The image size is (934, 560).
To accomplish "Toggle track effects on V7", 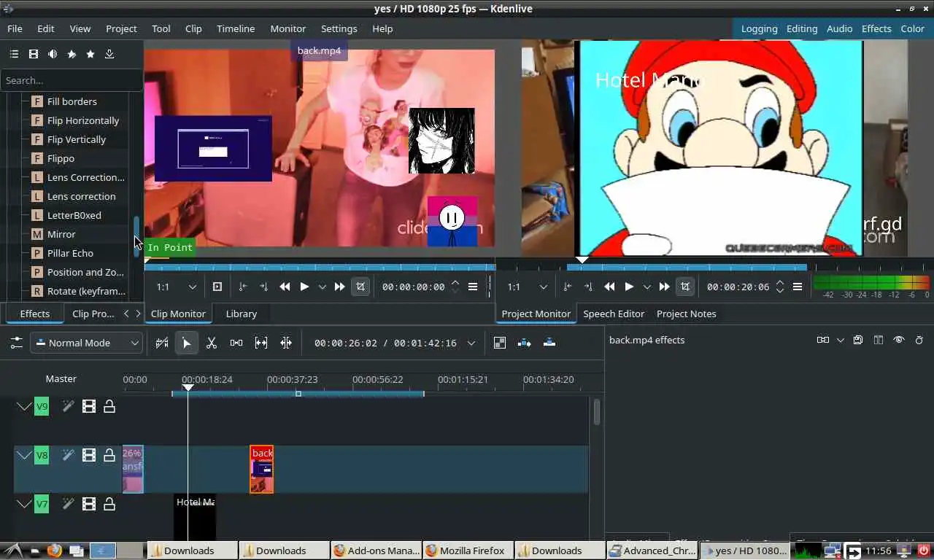I will (68, 503).
